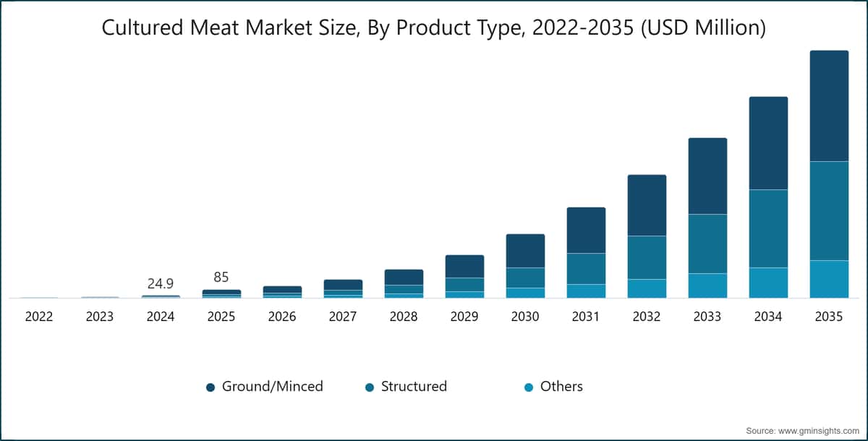Select the 2029 axis label
The image size is (868, 441).
coord(464,317)
